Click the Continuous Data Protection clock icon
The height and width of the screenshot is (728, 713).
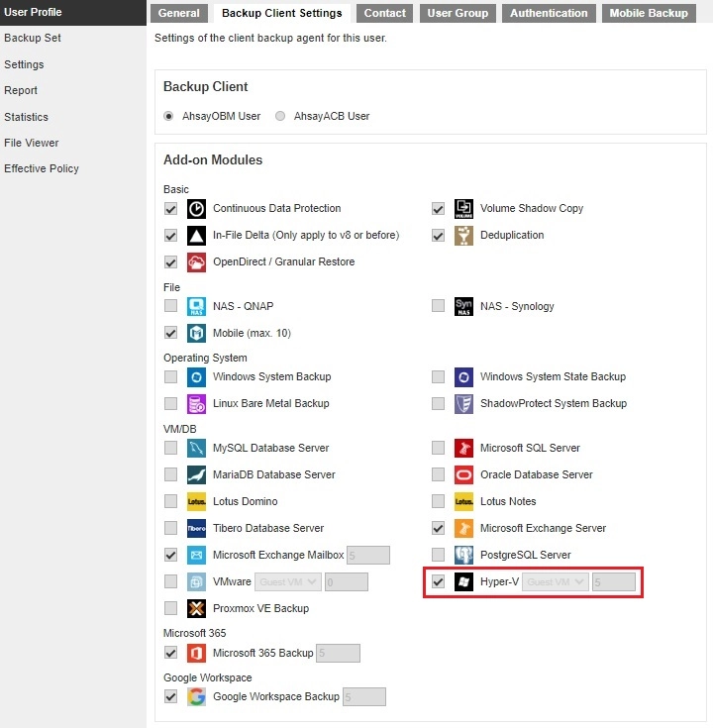(197, 209)
